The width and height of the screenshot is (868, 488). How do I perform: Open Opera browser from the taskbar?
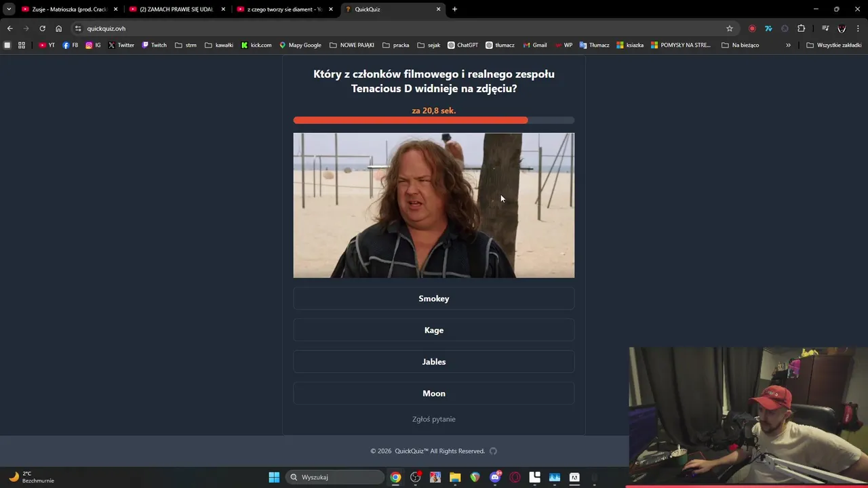[515, 477]
